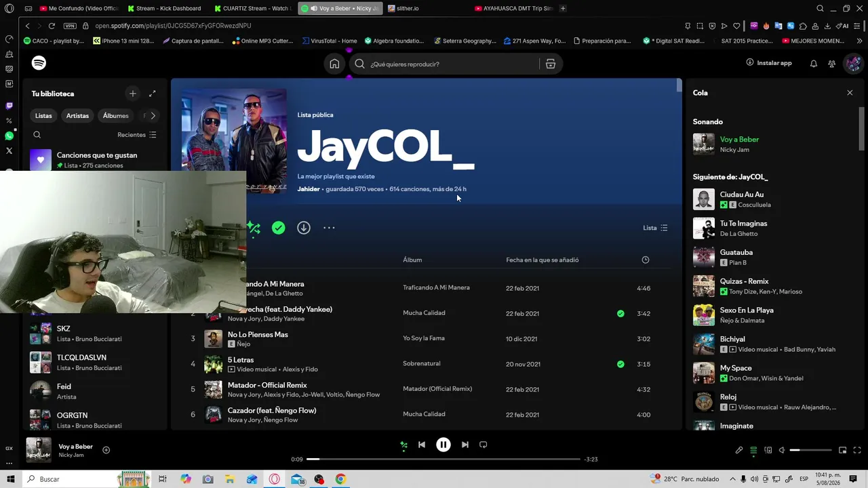Open WhatsApp in Opera sidebar
Image resolution: width=868 pixels, height=488 pixels.
pyautogui.click(x=9, y=136)
